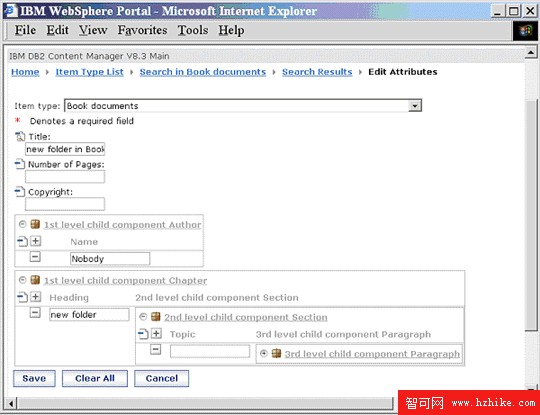Viewport: 540px width, 415px height.
Task: Remove the 'new folder' chapter row
Action: click(x=35, y=313)
